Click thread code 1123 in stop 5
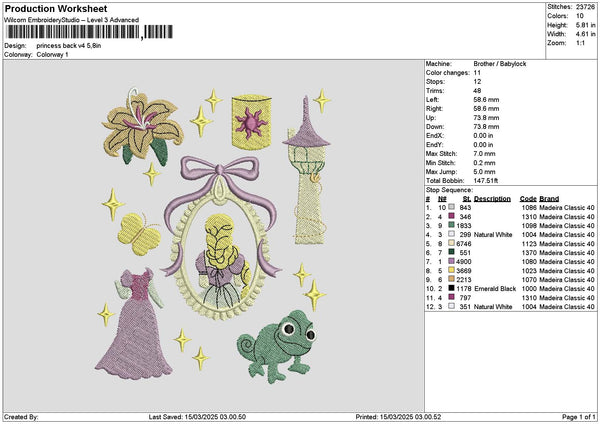The image size is (600, 424). click(529, 243)
